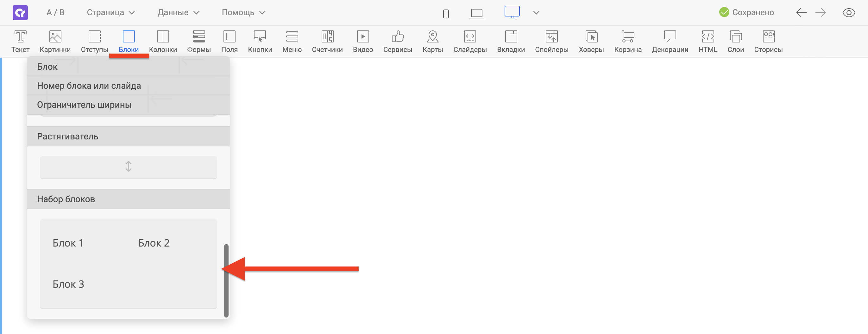Select Номер блока или слайда entry
Viewport: 868px width, 334px height.
click(x=129, y=86)
